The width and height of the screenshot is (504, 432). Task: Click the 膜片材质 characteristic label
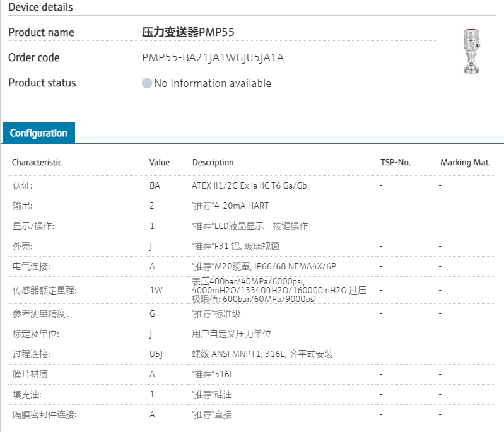coord(30,375)
